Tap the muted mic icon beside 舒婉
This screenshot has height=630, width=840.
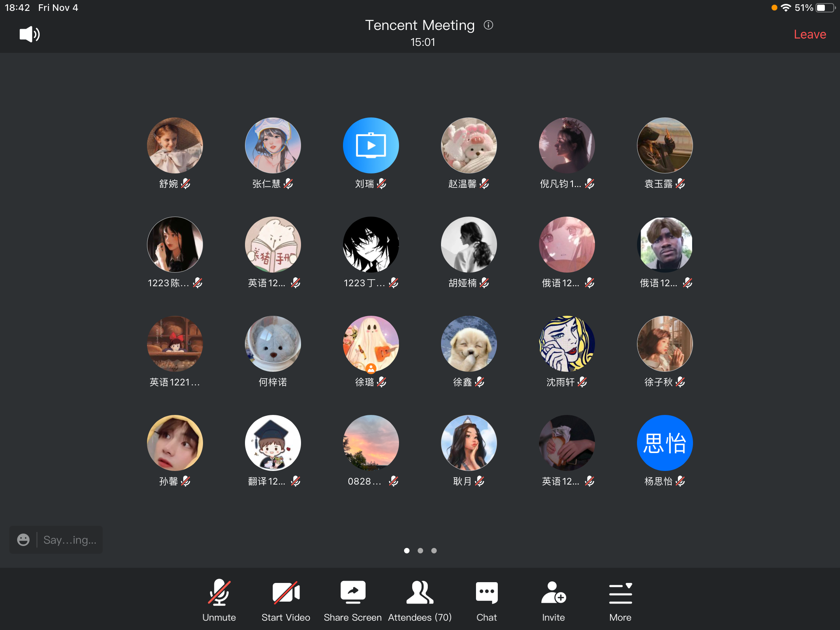click(x=186, y=184)
